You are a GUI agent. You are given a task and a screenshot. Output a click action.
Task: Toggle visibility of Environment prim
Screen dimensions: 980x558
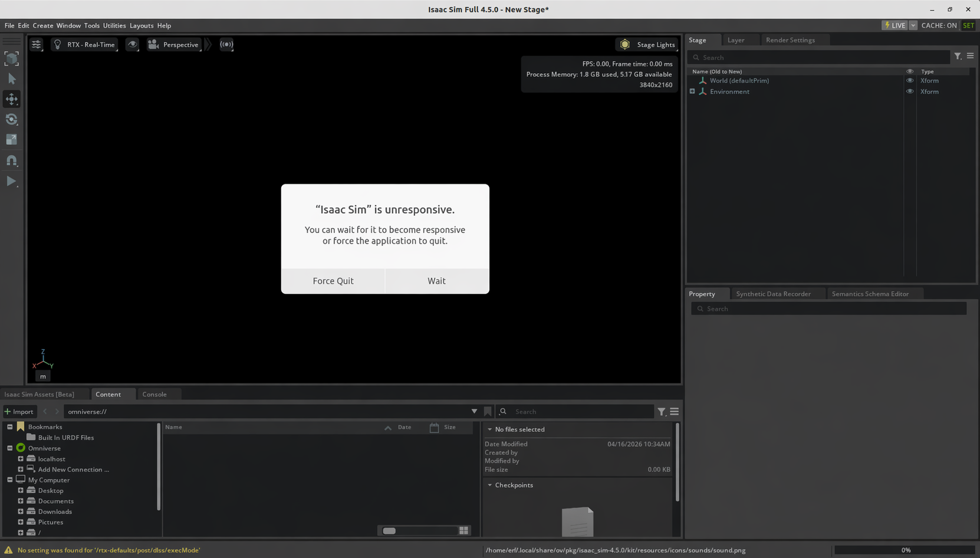click(910, 91)
